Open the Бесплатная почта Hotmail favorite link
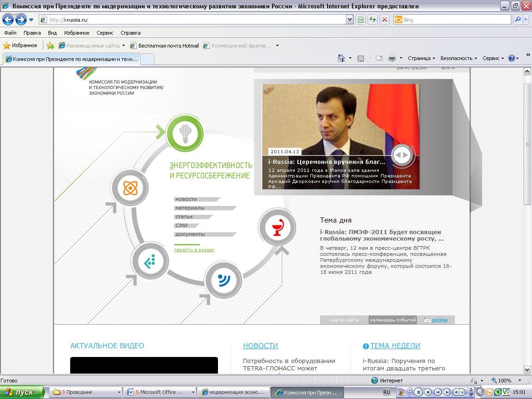The image size is (532, 399). tap(164, 45)
